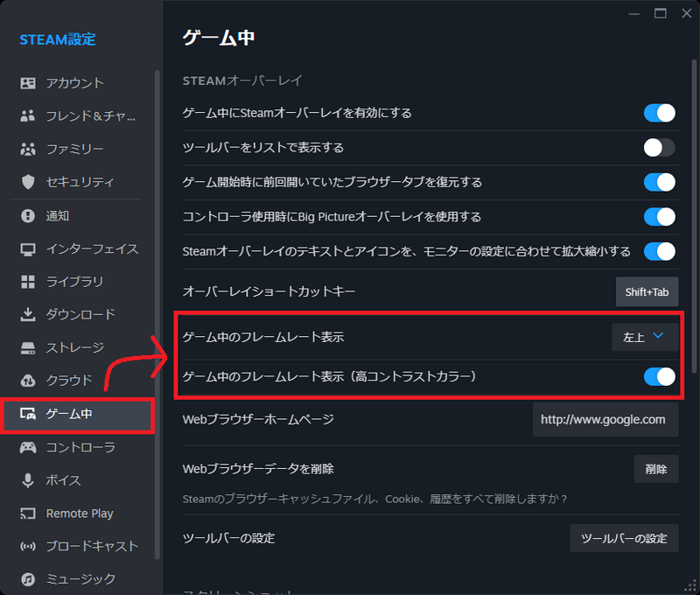Open the 左上 frame rate position dropdown
This screenshot has width=700, height=595.
645,336
